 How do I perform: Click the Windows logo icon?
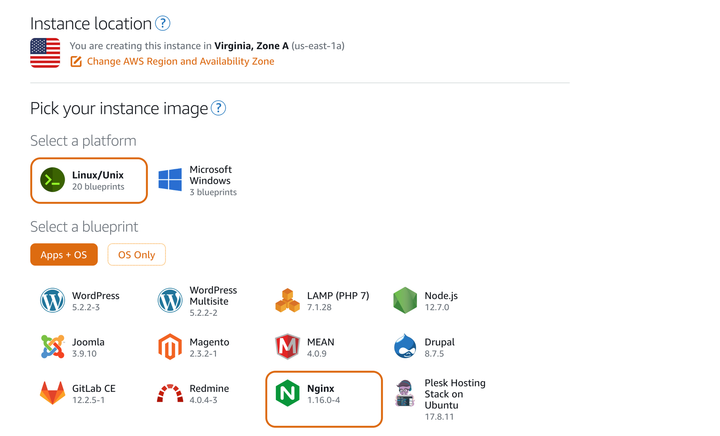click(170, 180)
